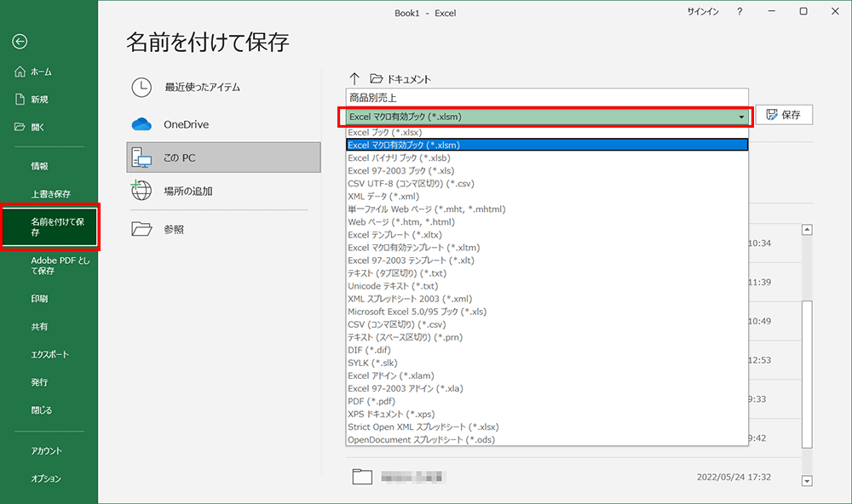
Task: Open the 印刷 (Print) menu item
Action: [x=40, y=299]
